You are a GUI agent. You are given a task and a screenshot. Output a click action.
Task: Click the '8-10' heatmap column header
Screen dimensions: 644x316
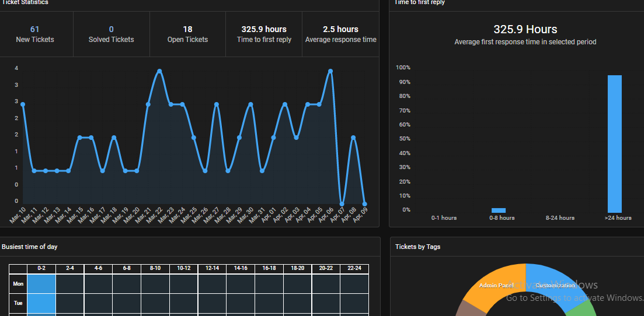pyautogui.click(x=155, y=269)
